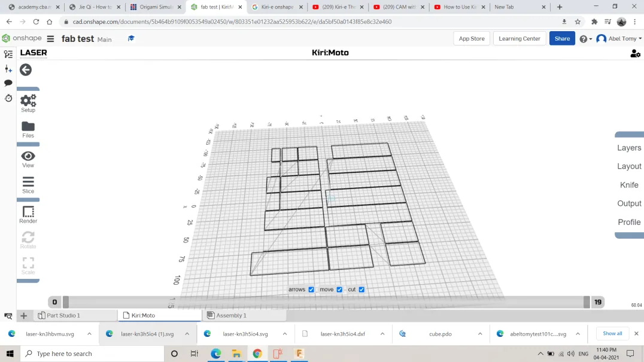644x362 pixels.
Task: Expand options for laser-kn3h5io4.svg download
Action: [285, 334]
